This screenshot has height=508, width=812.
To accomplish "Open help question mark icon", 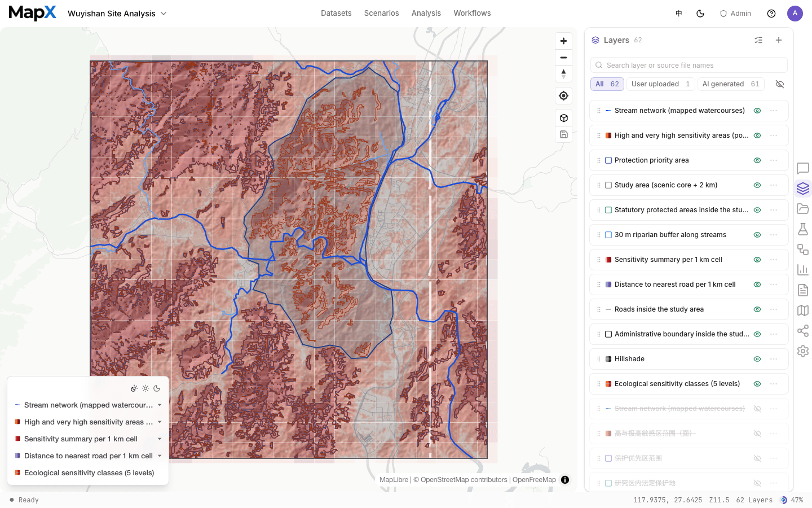I will (771, 14).
